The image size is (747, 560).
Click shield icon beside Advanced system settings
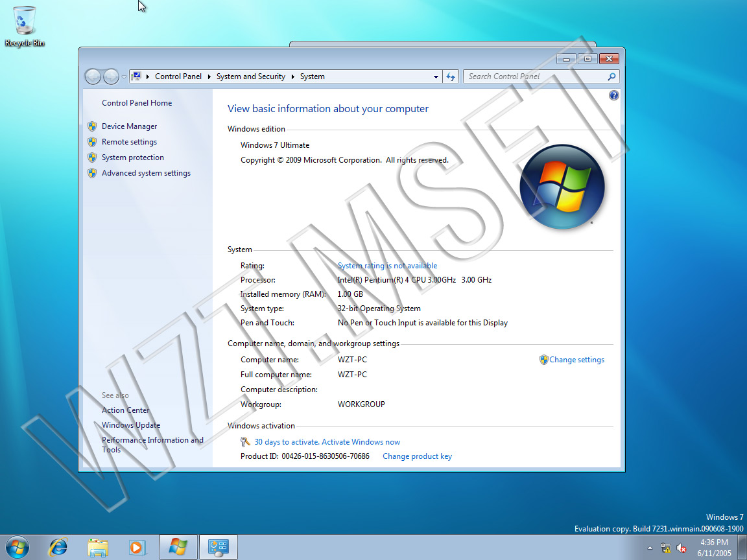pyautogui.click(x=92, y=173)
